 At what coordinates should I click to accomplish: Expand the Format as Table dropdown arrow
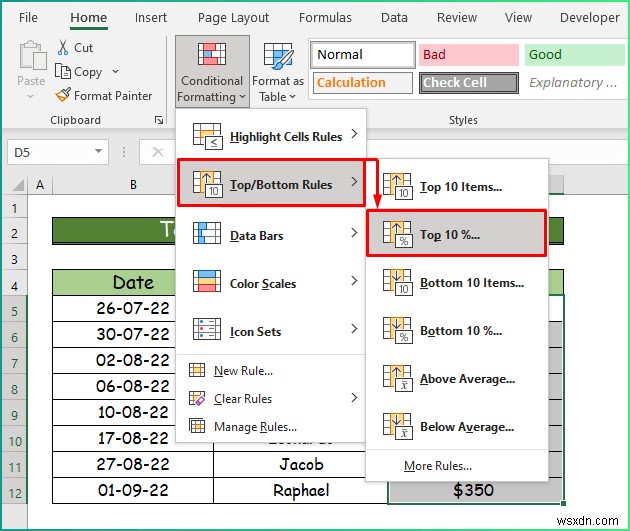[x=292, y=96]
